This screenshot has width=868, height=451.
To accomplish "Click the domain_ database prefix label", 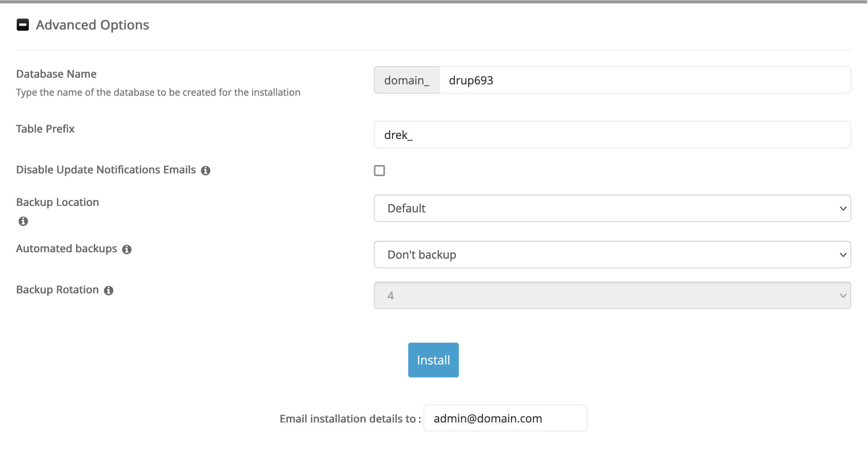I will coord(406,80).
